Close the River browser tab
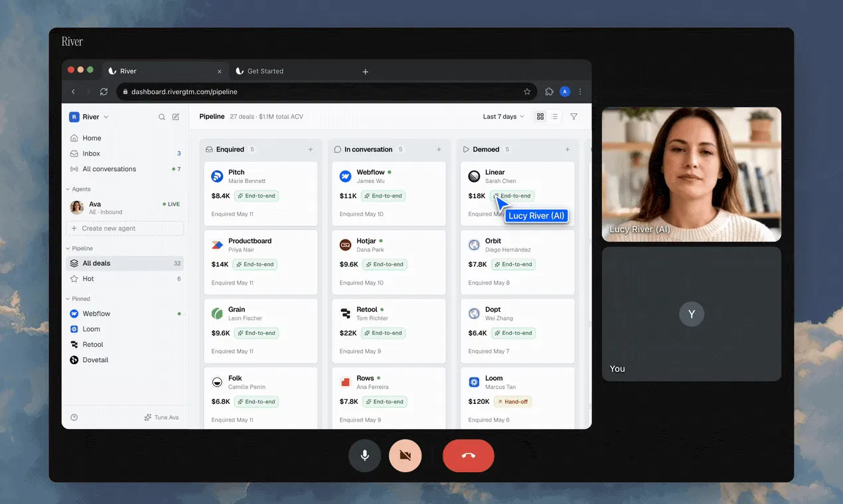 pyautogui.click(x=220, y=72)
